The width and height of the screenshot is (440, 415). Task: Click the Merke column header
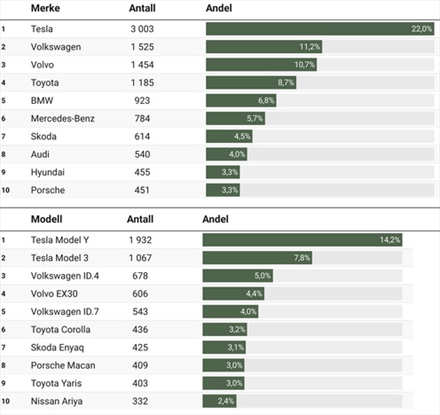[x=45, y=8]
